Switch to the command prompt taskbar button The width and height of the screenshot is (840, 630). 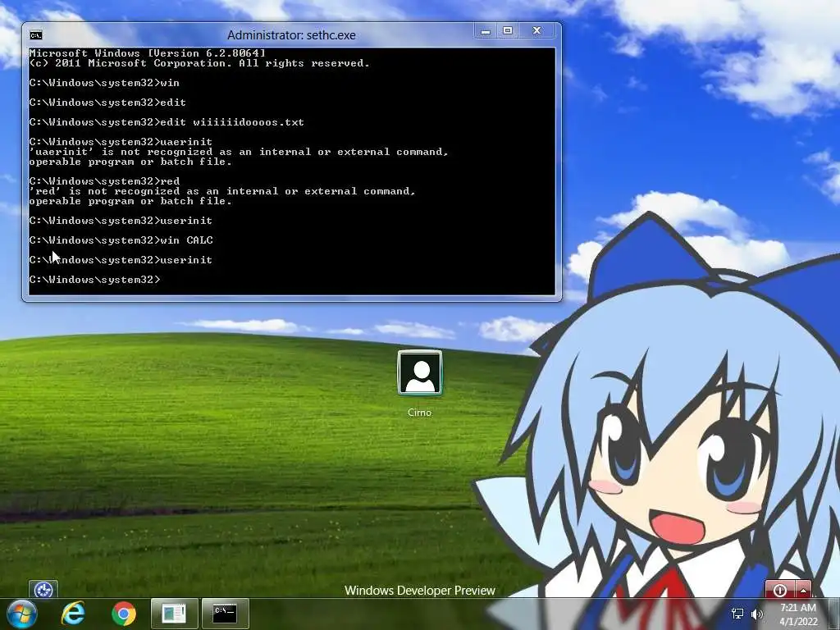225,614
